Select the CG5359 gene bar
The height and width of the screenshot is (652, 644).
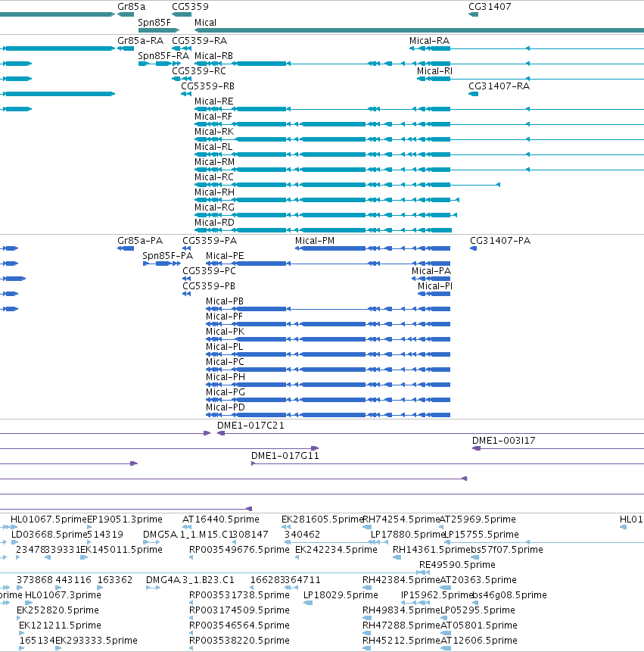click(182, 14)
